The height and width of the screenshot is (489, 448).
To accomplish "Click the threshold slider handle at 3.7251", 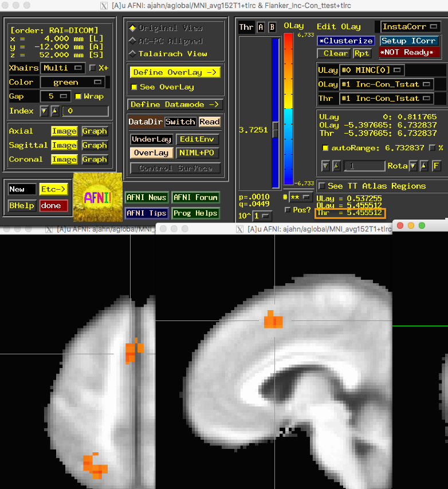I will point(276,130).
